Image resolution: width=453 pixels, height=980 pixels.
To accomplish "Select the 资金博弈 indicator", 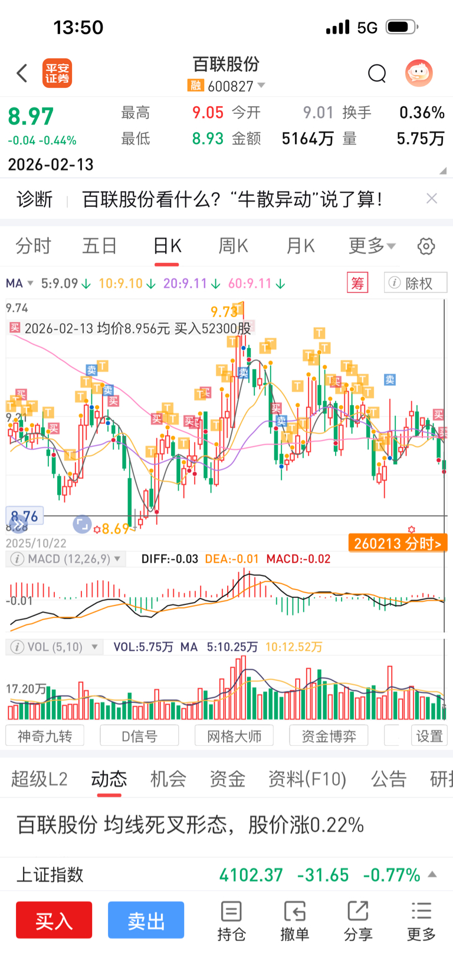I will tap(329, 736).
